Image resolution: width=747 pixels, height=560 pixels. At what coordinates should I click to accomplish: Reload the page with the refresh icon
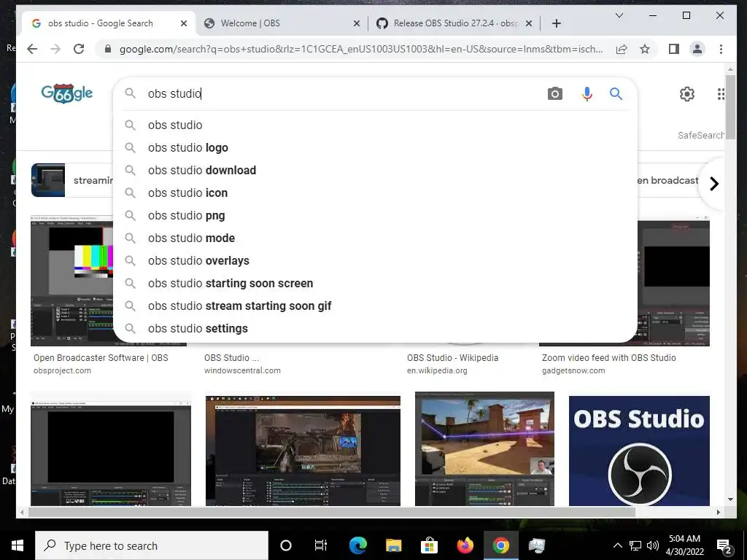click(x=79, y=49)
